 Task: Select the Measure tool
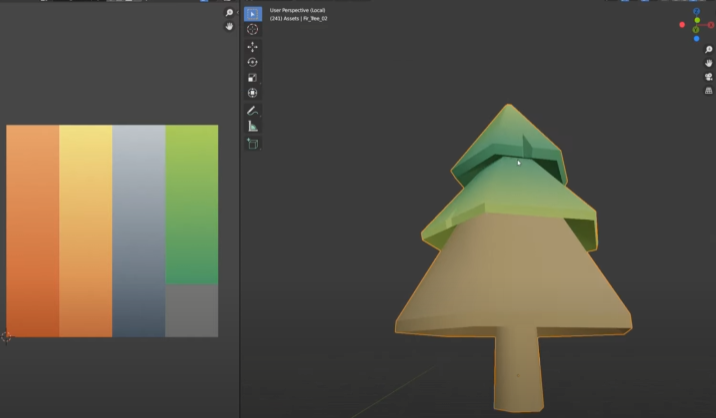(252, 127)
